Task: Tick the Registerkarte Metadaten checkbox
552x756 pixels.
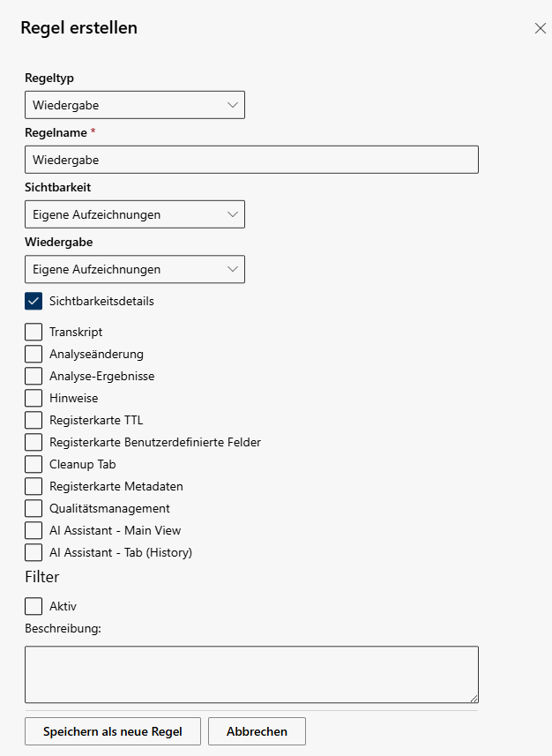Action: 34,486
